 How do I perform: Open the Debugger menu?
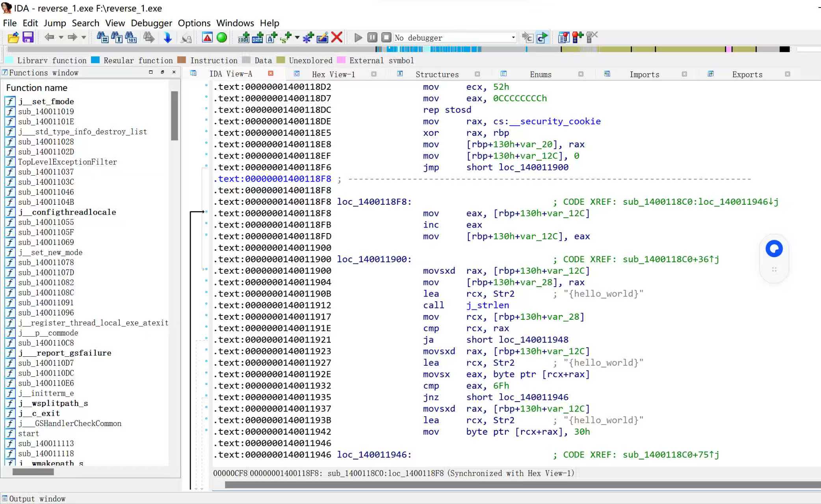pyautogui.click(x=151, y=23)
